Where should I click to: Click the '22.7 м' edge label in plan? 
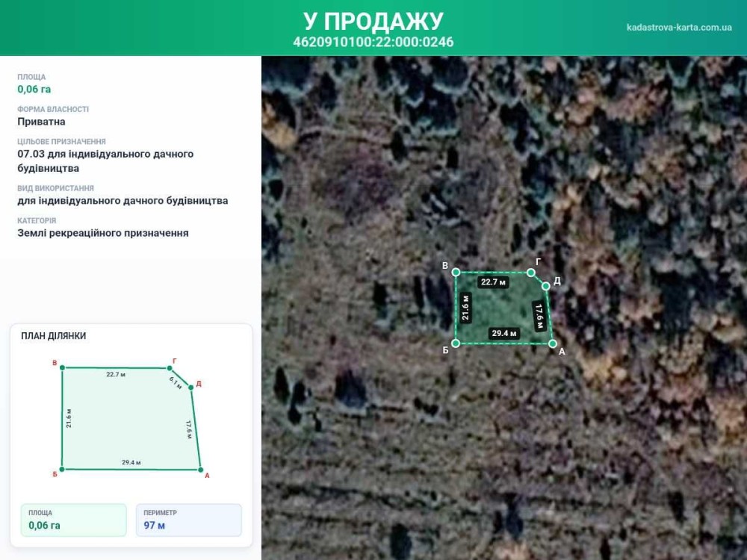[116, 374]
